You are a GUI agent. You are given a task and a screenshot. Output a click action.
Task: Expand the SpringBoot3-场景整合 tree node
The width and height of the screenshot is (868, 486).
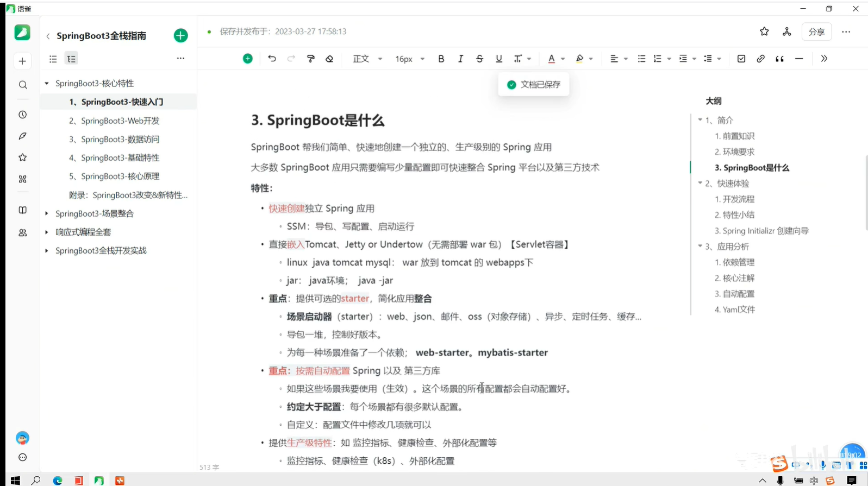coord(47,213)
